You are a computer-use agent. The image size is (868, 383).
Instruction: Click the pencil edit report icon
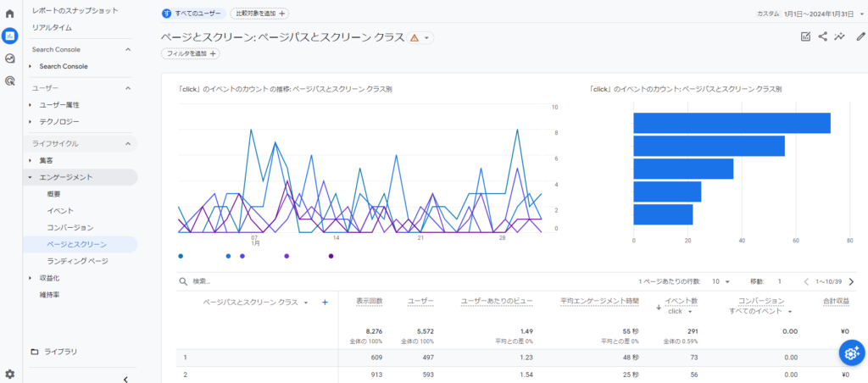pos(860,36)
